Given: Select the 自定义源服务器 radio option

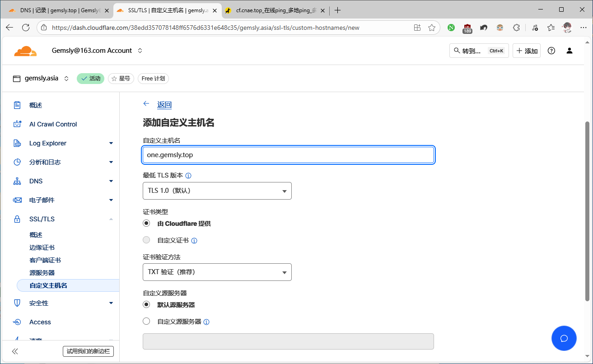Looking at the screenshot, I should click(x=146, y=321).
